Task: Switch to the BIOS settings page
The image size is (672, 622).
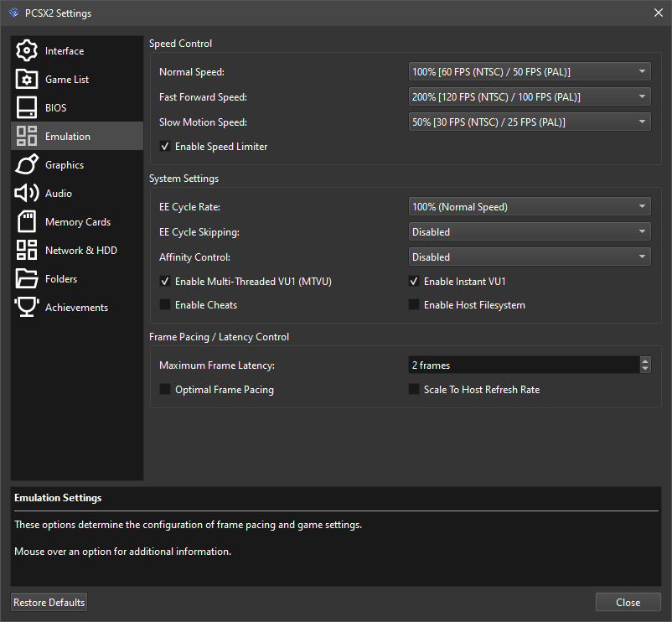Action: [77, 107]
